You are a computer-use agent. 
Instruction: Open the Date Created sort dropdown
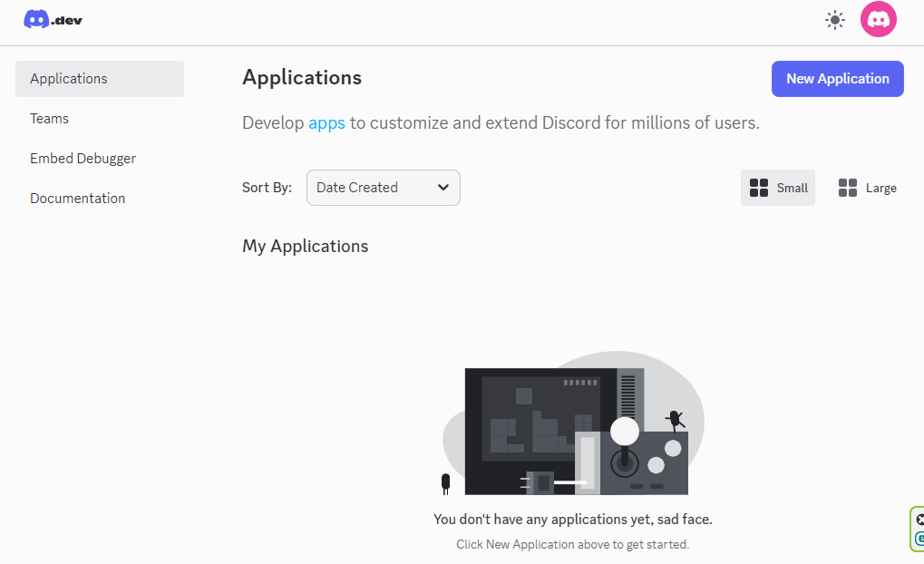pos(383,188)
